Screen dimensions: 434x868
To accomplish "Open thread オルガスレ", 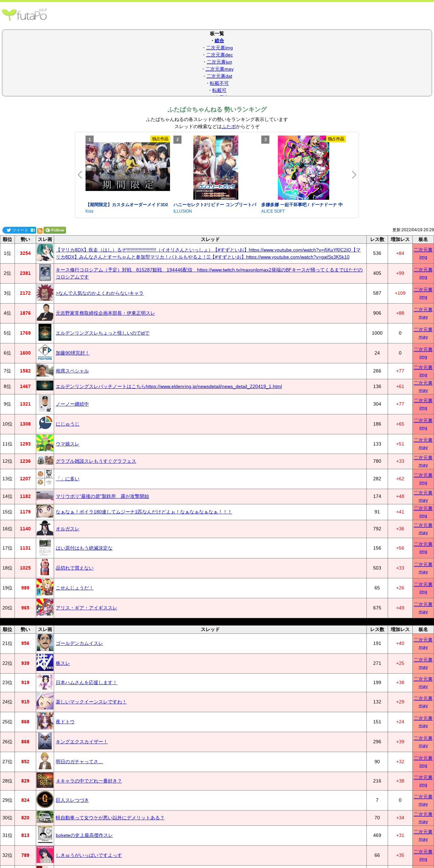I will point(68,529).
